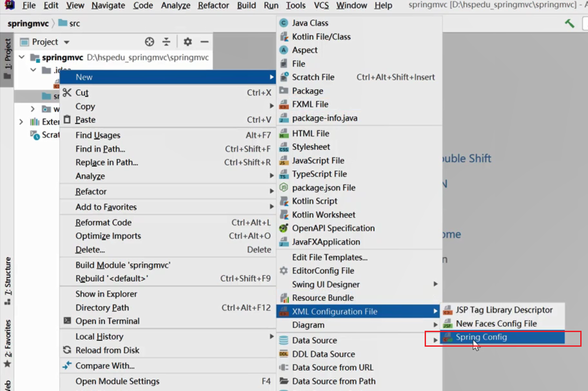Choose the DDL Data Source icon
Viewport: 588px width, 391px height.
click(284, 354)
